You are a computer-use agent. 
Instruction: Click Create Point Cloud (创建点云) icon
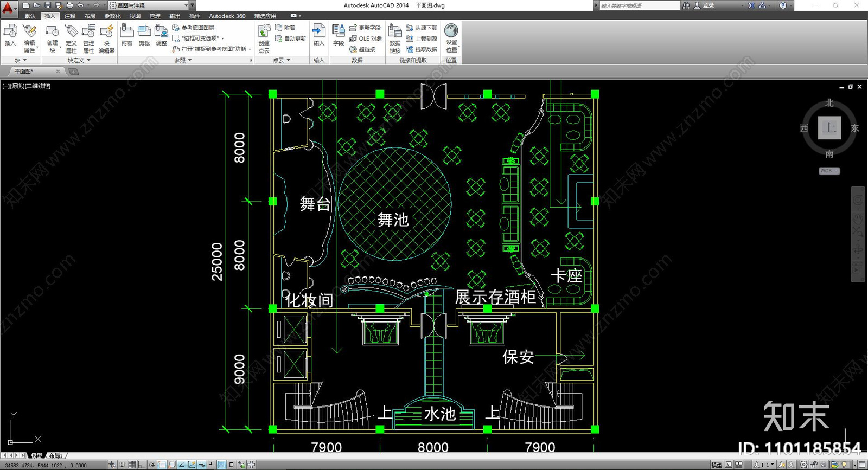coord(264,31)
